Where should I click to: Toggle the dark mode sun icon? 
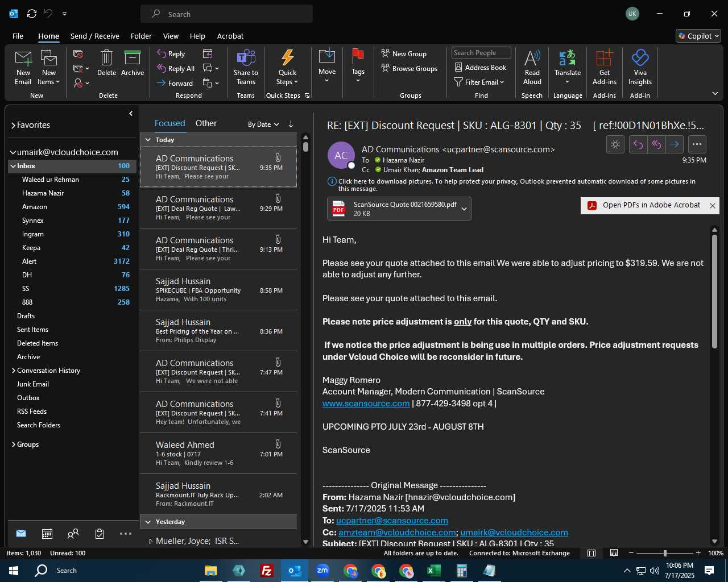[615, 144]
